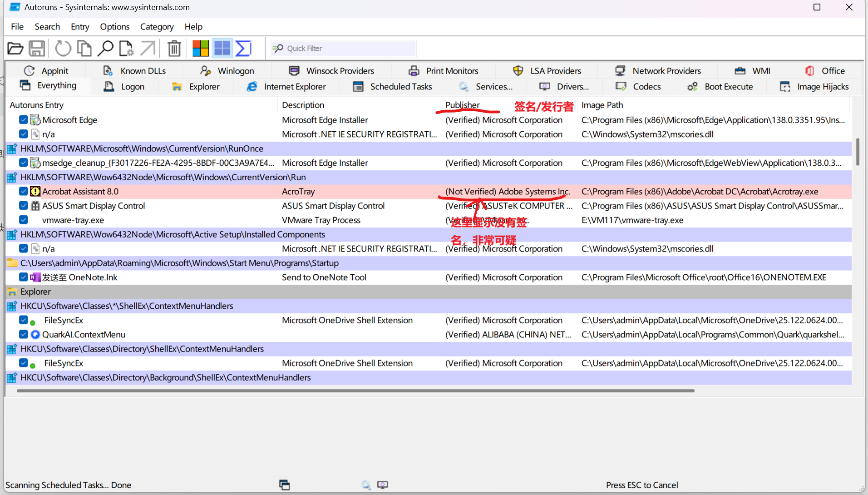Click the status bar window icon
The image size is (868, 495).
(284, 485)
